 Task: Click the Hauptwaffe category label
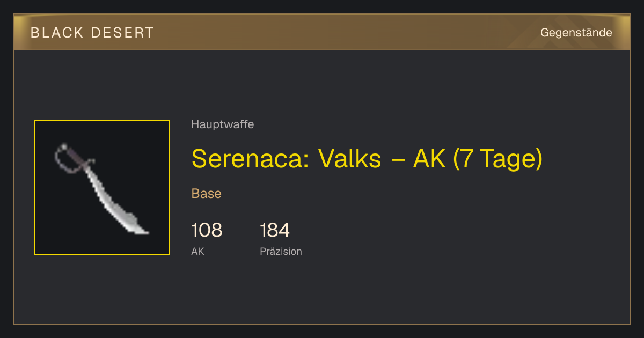(223, 124)
